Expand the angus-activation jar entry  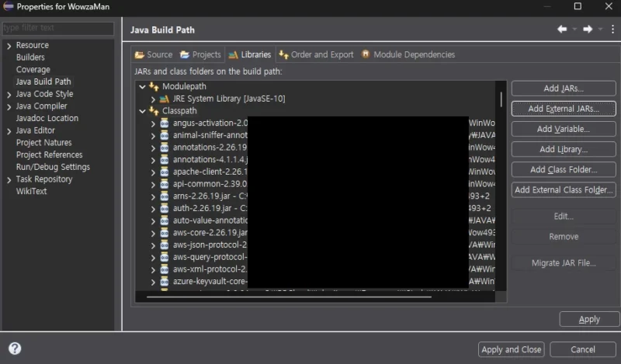(x=153, y=123)
